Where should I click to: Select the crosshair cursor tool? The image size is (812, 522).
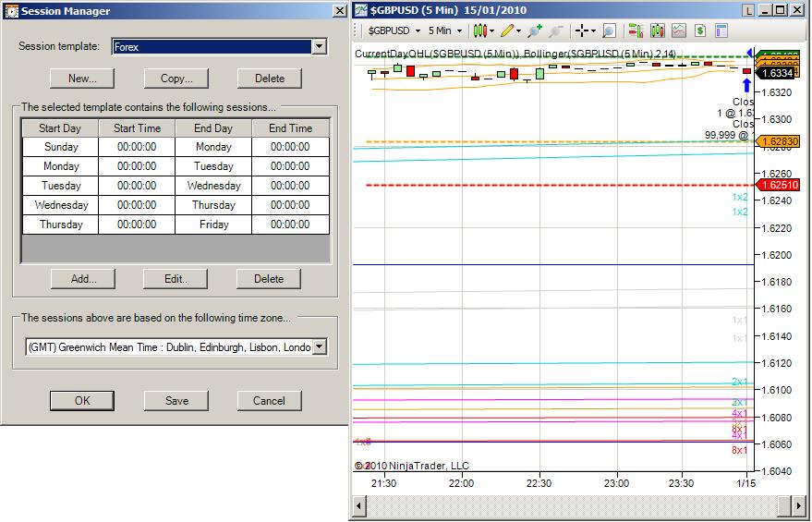pyautogui.click(x=583, y=30)
